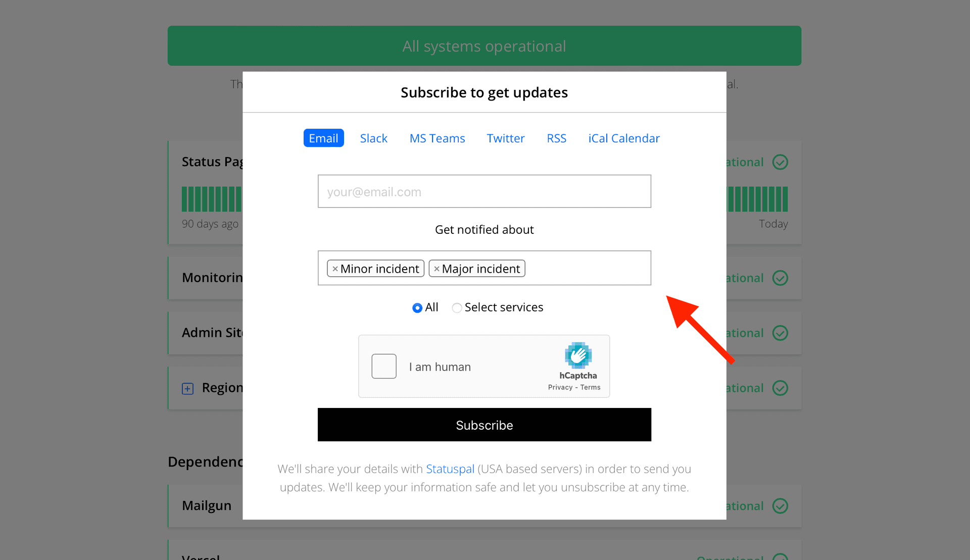Click the Email subscription tab
Viewport: 970px width, 560px height.
tap(323, 137)
